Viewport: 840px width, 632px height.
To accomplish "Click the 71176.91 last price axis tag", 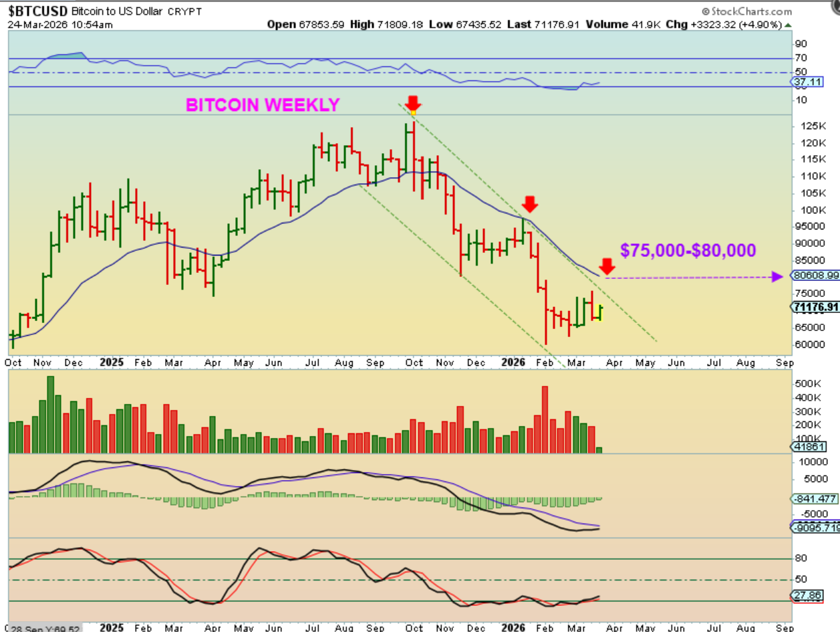I will [x=815, y=307].
